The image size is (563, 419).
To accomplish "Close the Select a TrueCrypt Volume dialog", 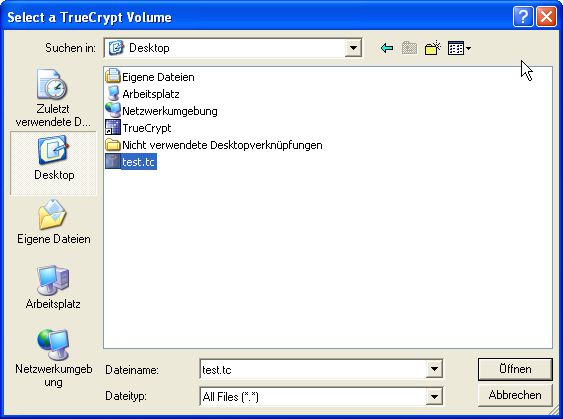I will (x=546, y=17).
